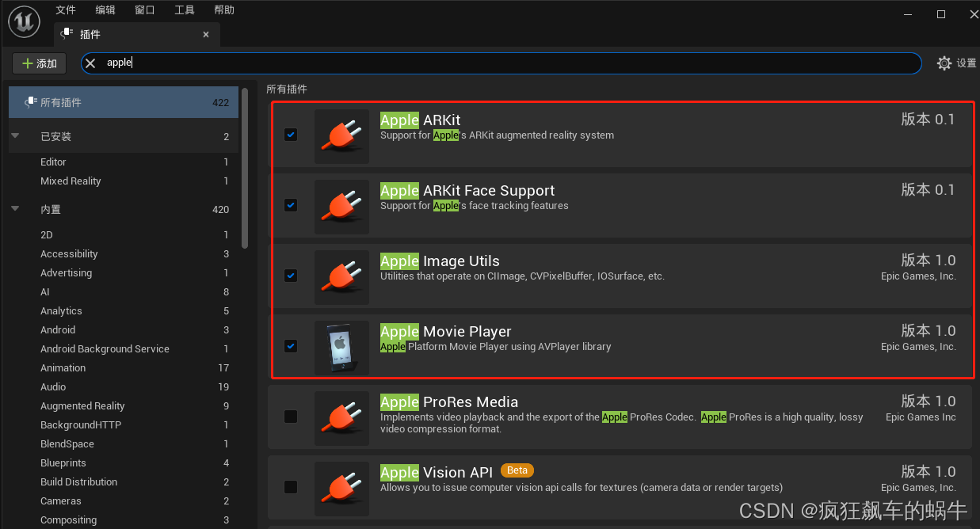Click the Apple ProRes Media plug icon
The height and width of the screenshot is (529, 980).
341,418
